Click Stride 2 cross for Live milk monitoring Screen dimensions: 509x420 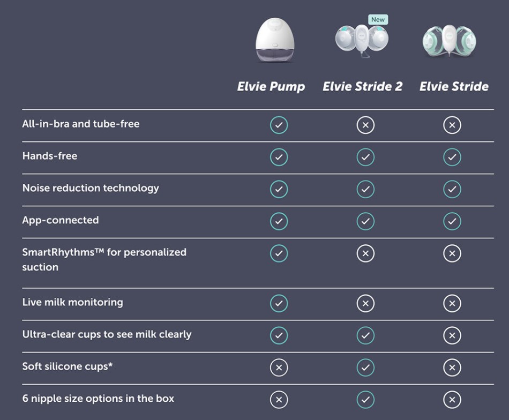click(365, 304)
